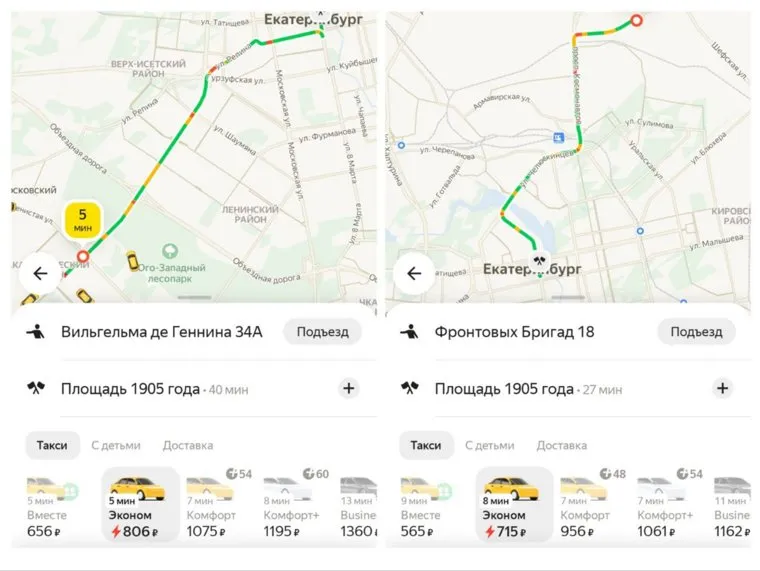
Task: Select Эконом taxi for 715 ₽
Action: pos(513,507)
